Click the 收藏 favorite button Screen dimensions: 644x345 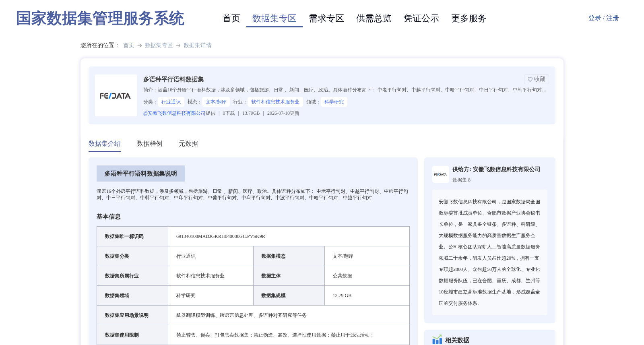[x=537, y=79]
